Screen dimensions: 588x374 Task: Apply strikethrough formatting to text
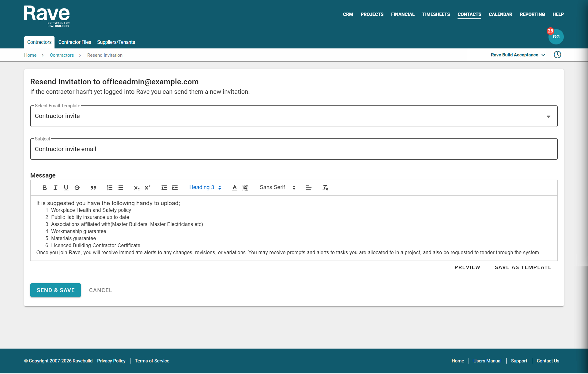coord(77,188)
